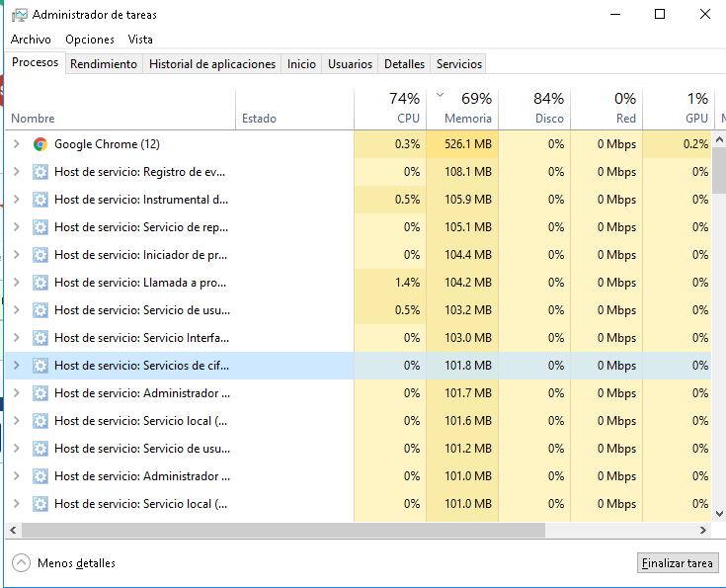Click the gear icon beside Servicio Interfa... service
This screenshot has width=726, height=588.
40,338
